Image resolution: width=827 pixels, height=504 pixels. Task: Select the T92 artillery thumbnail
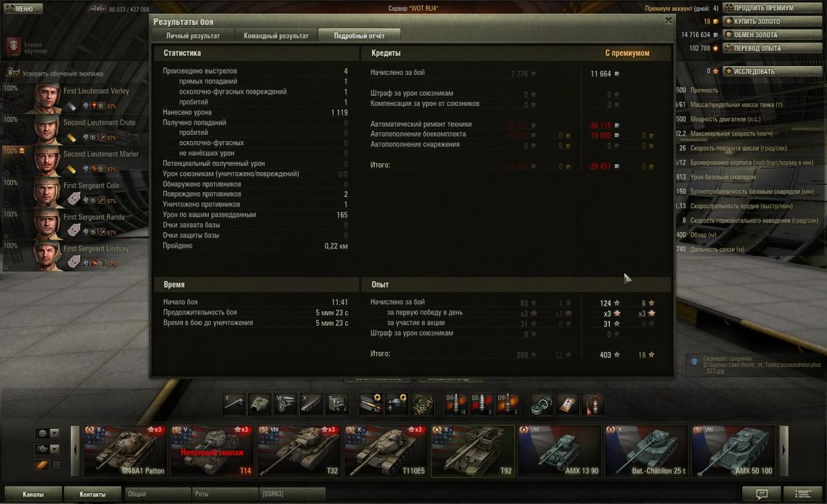473,451
